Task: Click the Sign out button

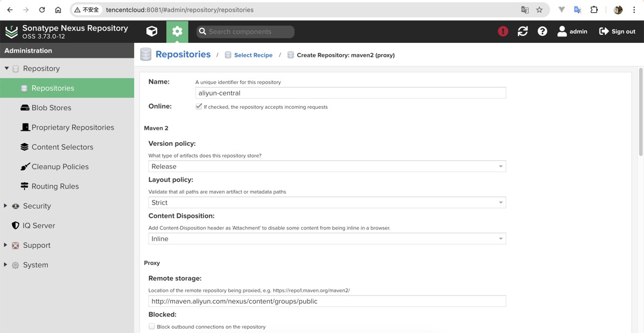Action: [617, 32]
